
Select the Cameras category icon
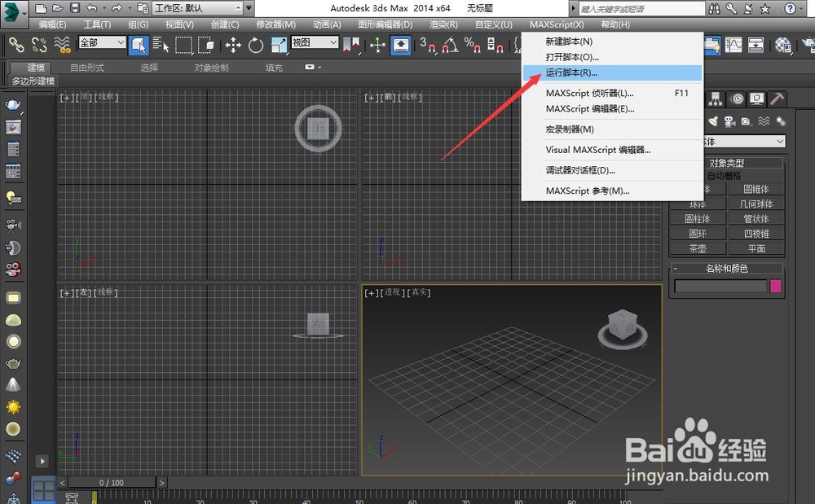[729, 121]
